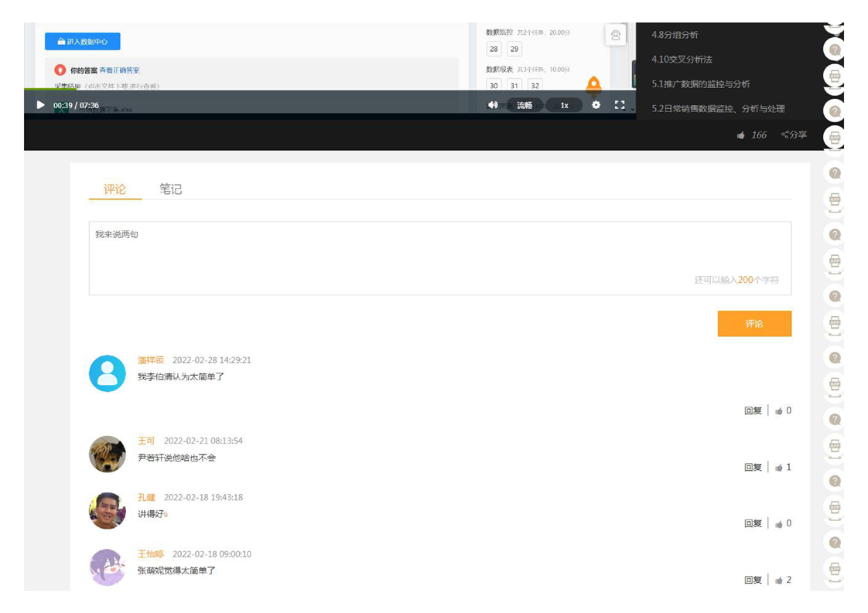Open the 流畅 quality selector
The height and width of the screenshot is (613, 868).
point(525,105)
